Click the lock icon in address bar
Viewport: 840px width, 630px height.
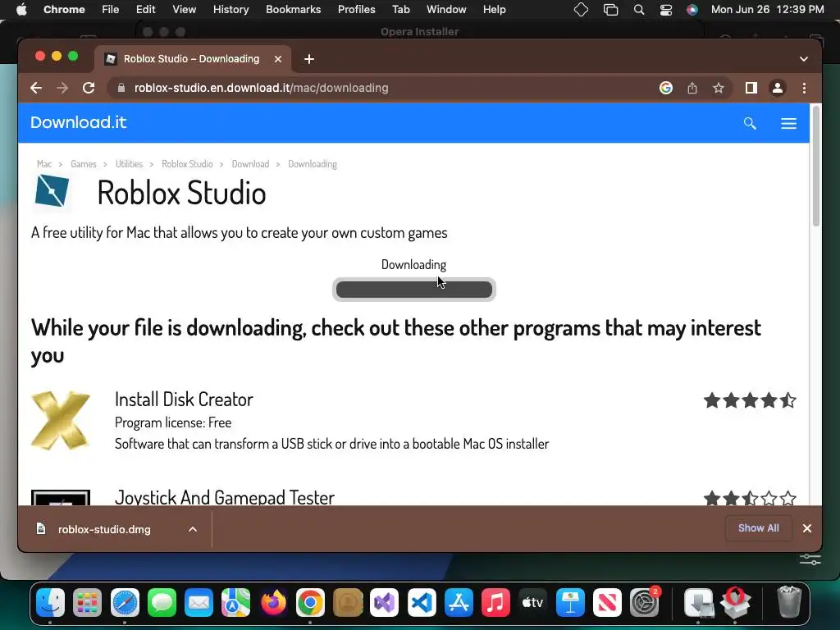coord(121,88)
